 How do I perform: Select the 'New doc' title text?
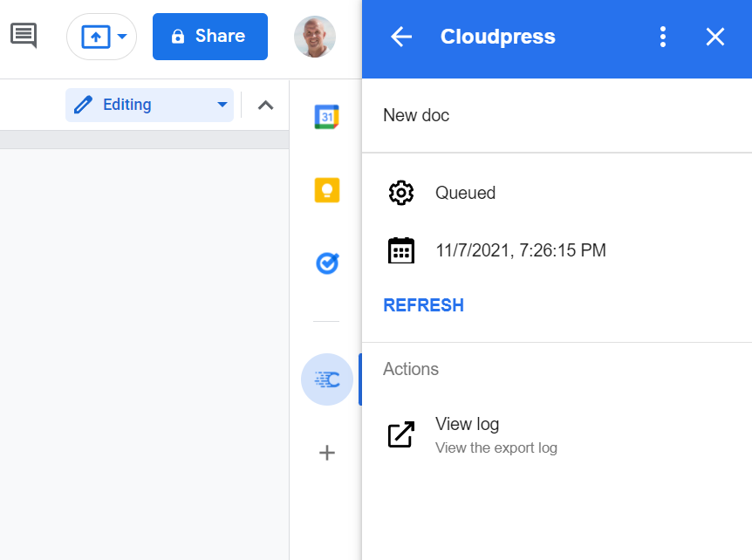tap(416, 115)
